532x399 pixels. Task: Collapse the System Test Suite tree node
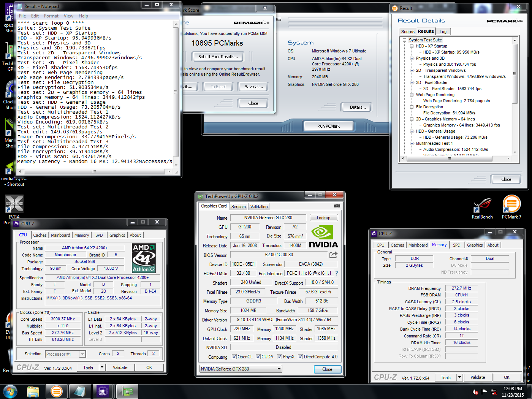(405, 40)
